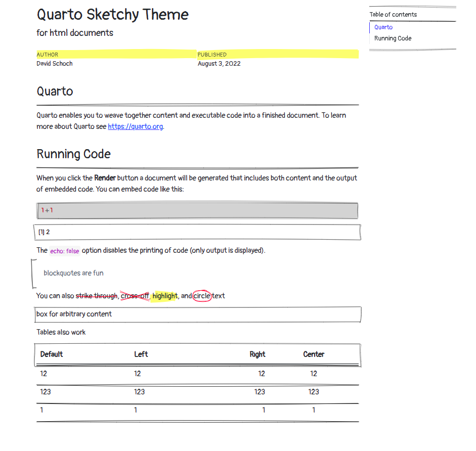Click the 1+1 code block
The width and height of the screenshot is (476, 451).
tap(197, 210)
